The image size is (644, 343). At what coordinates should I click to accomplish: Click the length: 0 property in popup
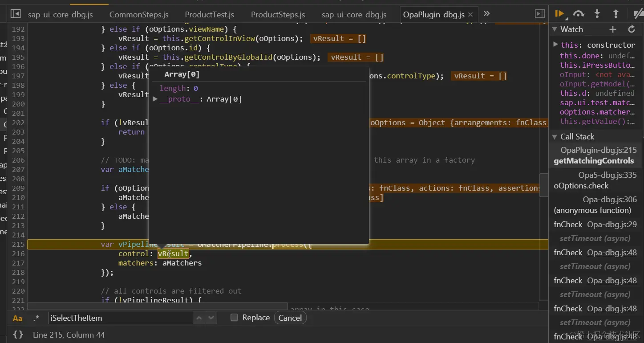pyautogui.click(x=179, y=89)
